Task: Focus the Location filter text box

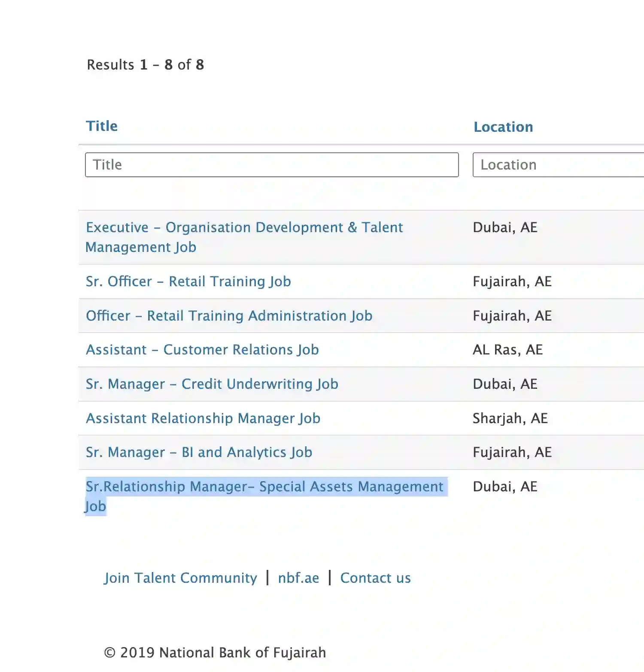Action: point(558,165)
